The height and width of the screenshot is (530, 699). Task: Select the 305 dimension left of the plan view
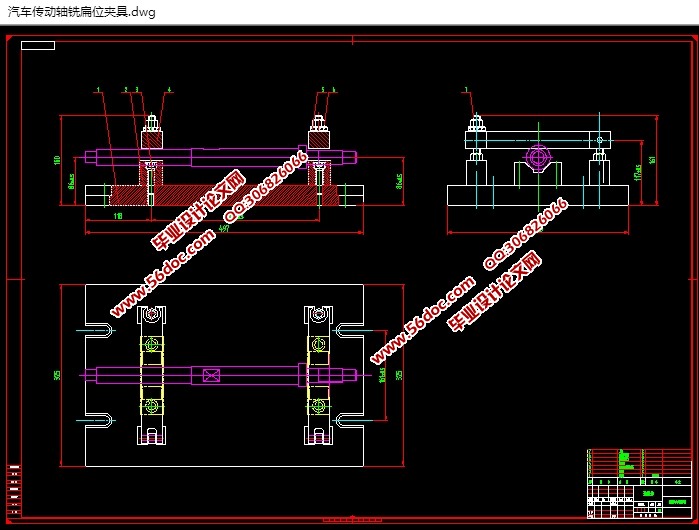tap(58, 375)
